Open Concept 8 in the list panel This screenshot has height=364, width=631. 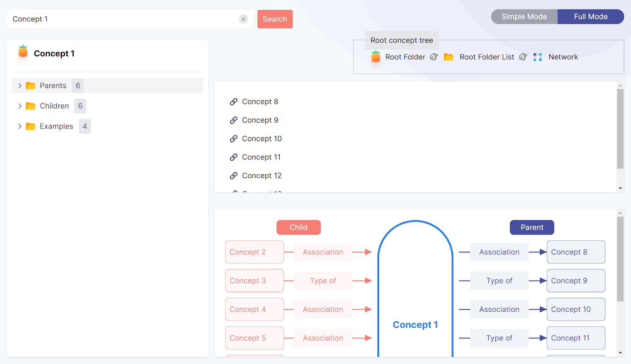tap(260, 102)
